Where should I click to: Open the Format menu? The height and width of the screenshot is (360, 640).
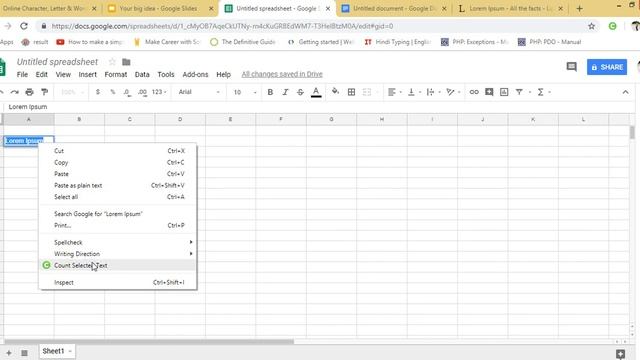click(116, 74)
